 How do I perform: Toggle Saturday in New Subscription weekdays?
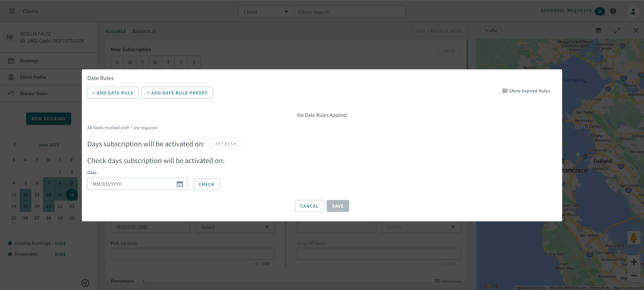(194, 62)
